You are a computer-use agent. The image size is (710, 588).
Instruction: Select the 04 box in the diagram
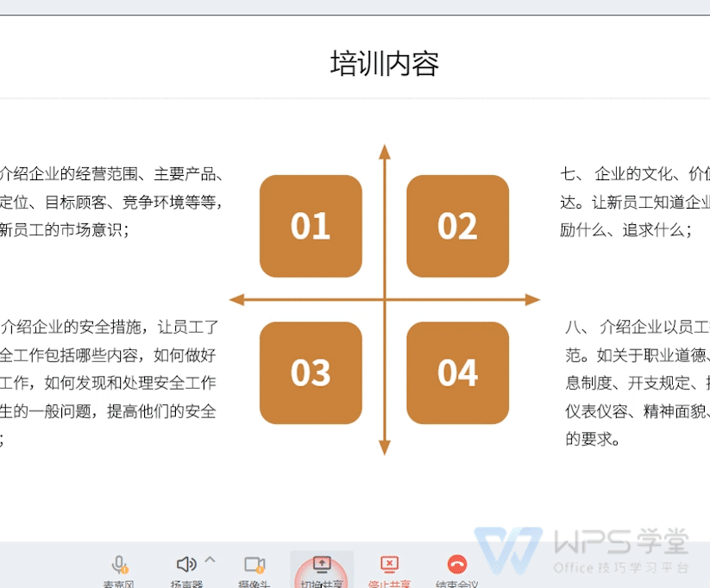coord(458,373)
